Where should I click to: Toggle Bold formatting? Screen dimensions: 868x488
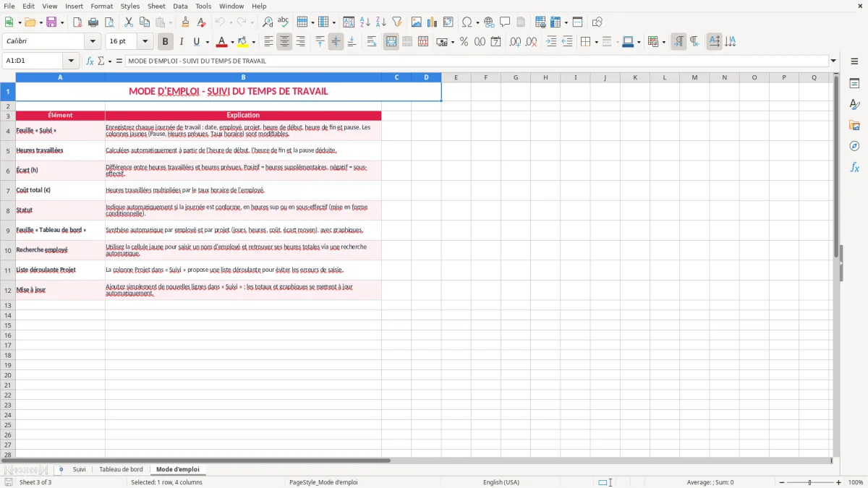(166, 42)
